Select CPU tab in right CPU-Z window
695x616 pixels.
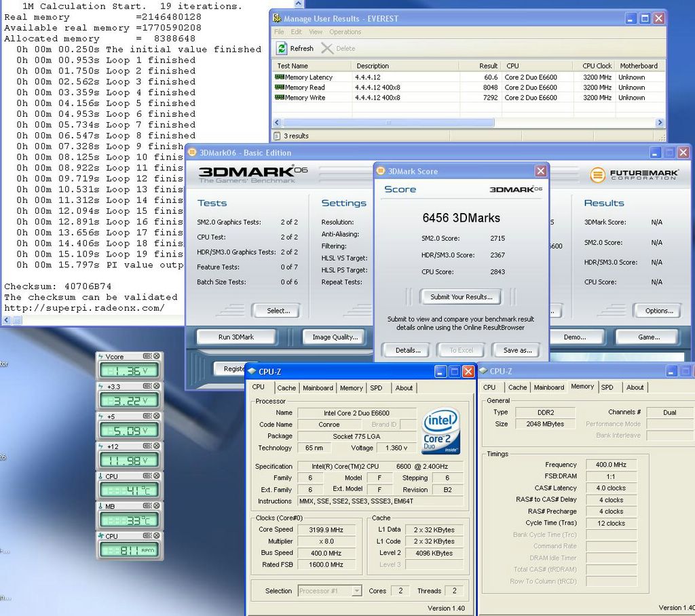tap(489, 387)
